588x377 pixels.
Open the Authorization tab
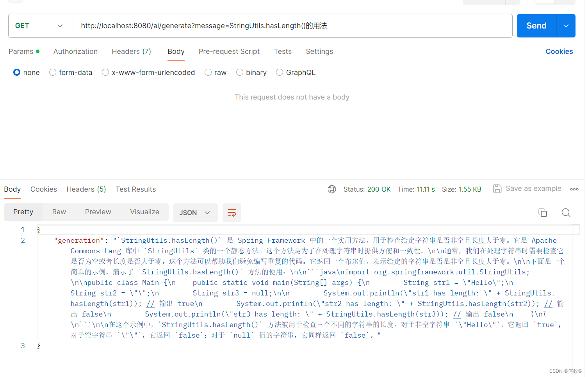[75, 52]
